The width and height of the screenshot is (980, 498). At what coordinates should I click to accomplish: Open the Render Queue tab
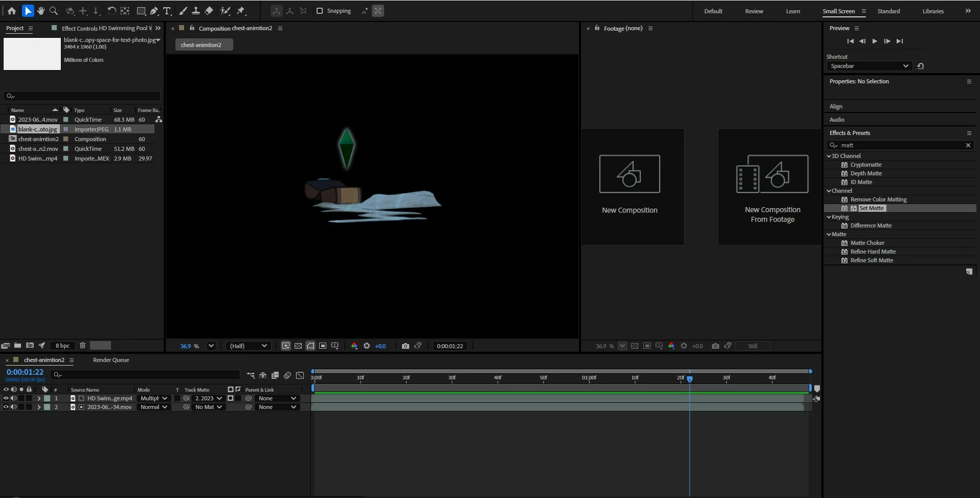click(111, 360)
